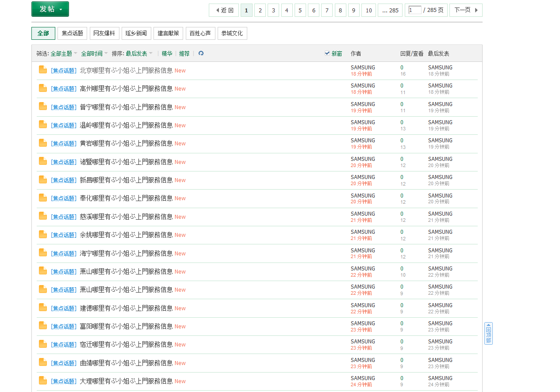Click the refresh icon in the filter bar
Image resolution: width=560 pixels, height=392 pixels.
[x=201, y=53]
